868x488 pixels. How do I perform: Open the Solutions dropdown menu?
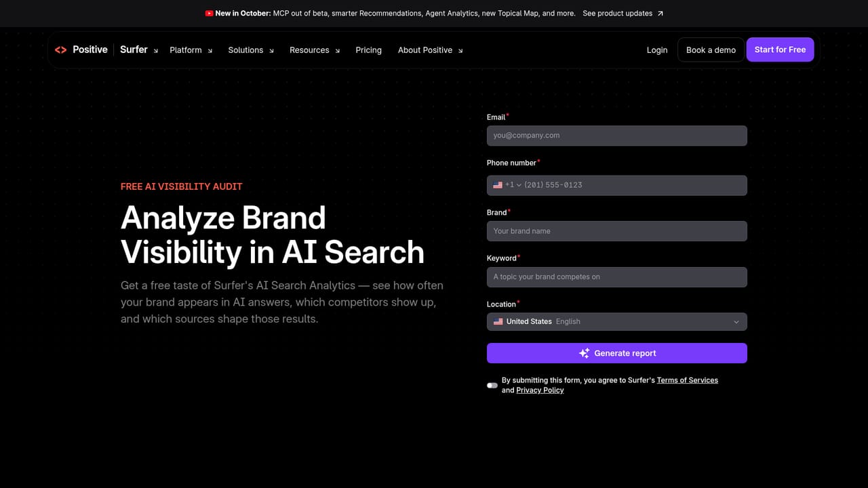[x=251, y=50]
